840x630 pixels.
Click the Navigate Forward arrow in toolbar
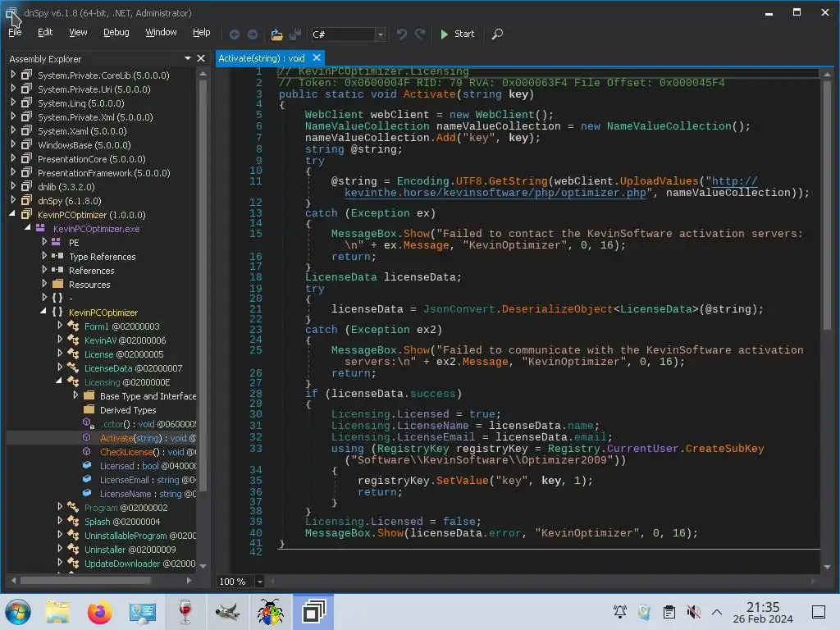point(253,34)
